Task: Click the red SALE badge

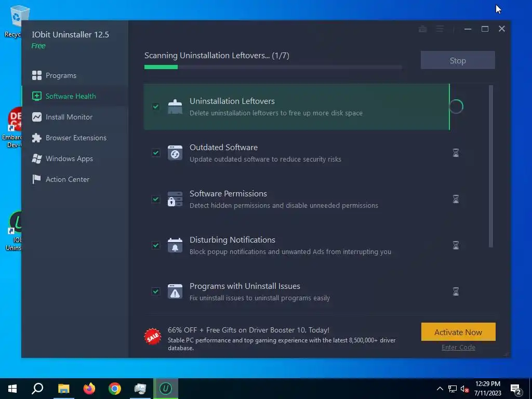Action: [x=153, y=336]
